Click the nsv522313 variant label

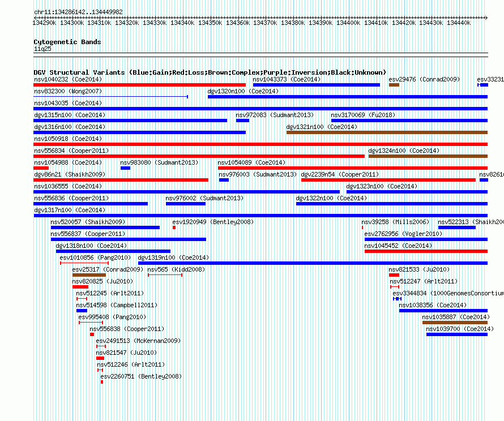coord(471,222)
